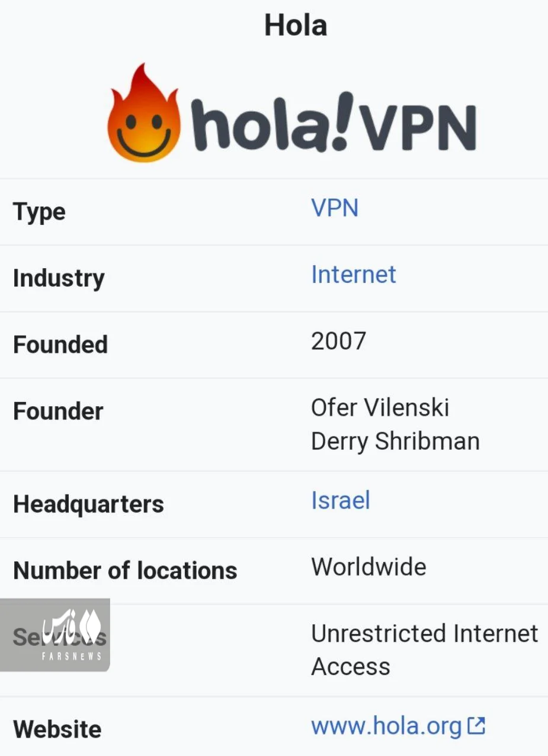
Task: Click the Industry row label
Action: coord(59,278)
